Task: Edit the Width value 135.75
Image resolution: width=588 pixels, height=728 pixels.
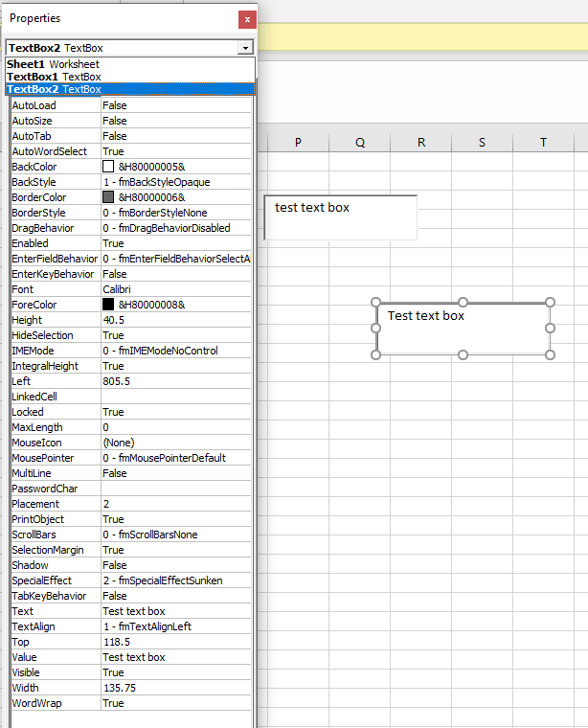Action: pyautogui.click(x=176, y=688)
